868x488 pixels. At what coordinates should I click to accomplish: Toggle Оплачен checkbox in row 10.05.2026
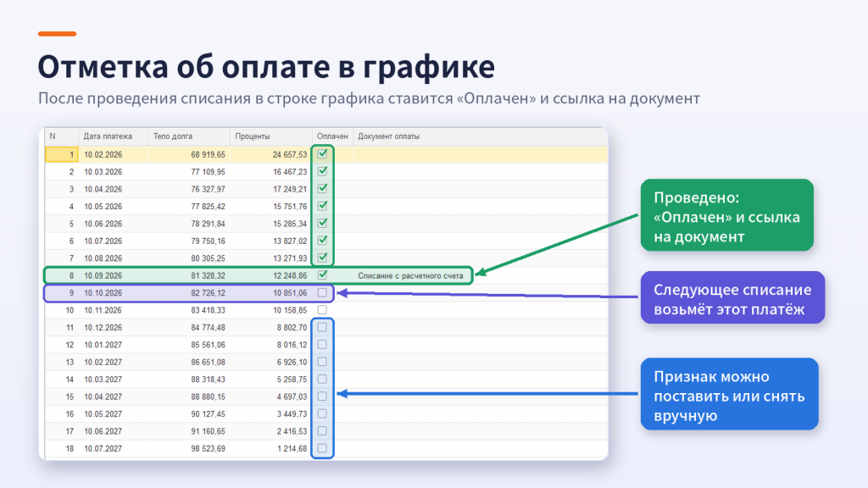(322, 206)
